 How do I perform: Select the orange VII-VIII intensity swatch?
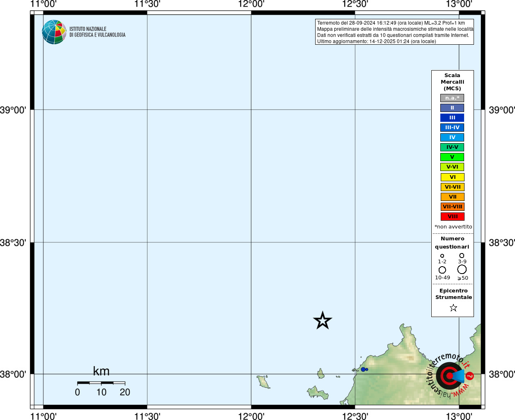(452, 207)
